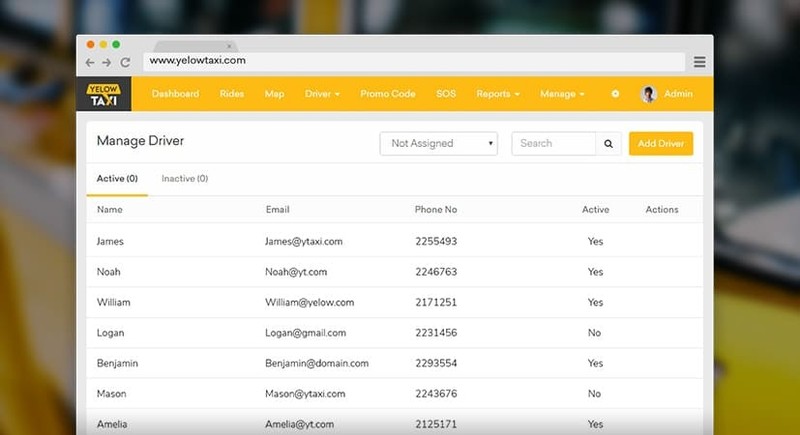Go back with browser back arrow
This screenshot has width=800, height=435.
(91, 61)
